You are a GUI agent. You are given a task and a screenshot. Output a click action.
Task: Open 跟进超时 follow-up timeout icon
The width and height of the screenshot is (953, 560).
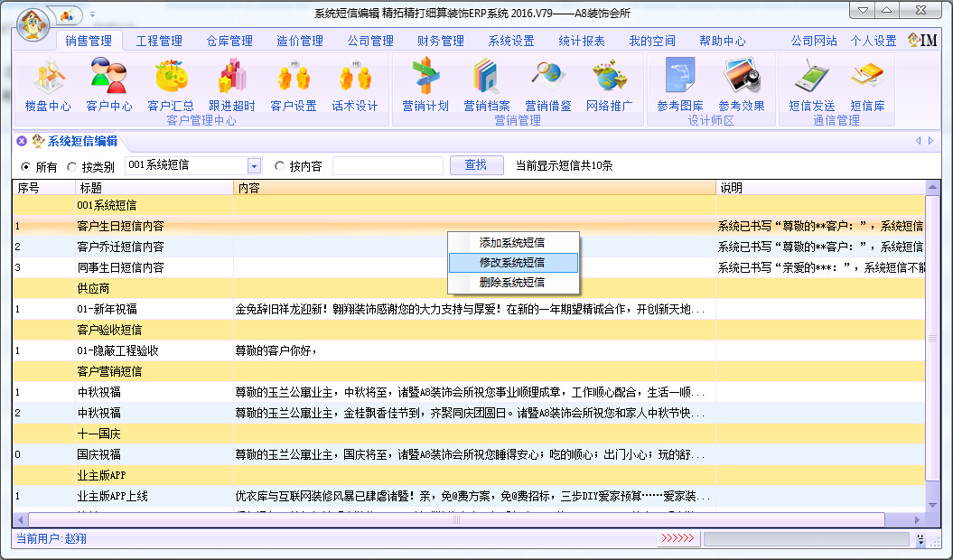[232, 85]
